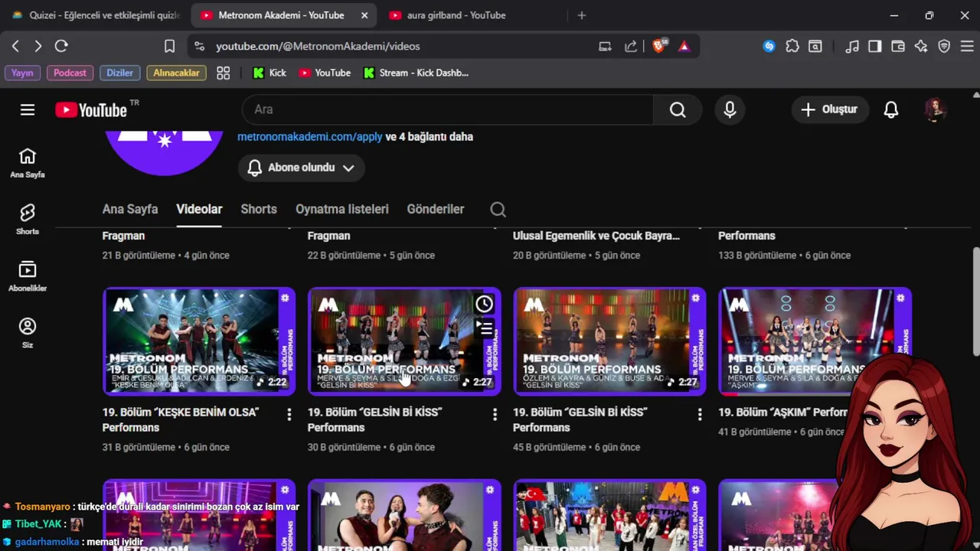
Task: Click the YouTube search input field
Action: click(x=448, y=109)
